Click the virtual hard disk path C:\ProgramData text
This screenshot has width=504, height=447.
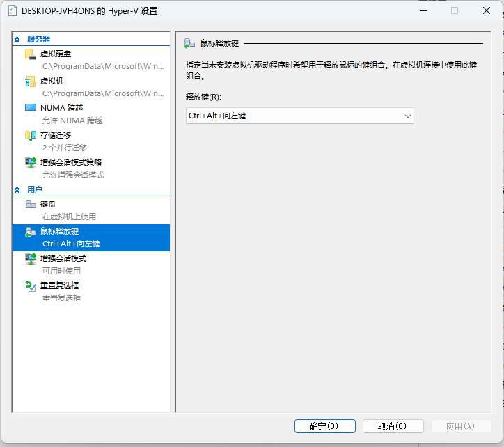tap(103, 66)
